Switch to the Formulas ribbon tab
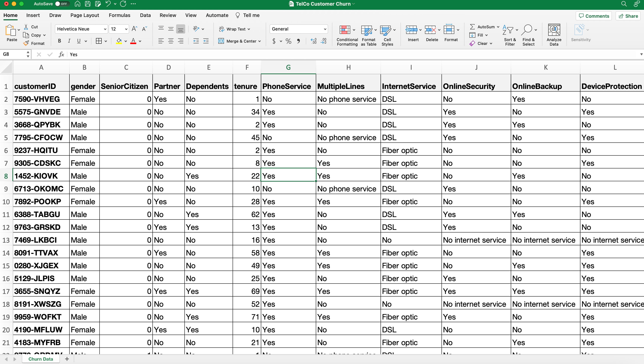Viewport: 644px width, 364px height. 120,15
